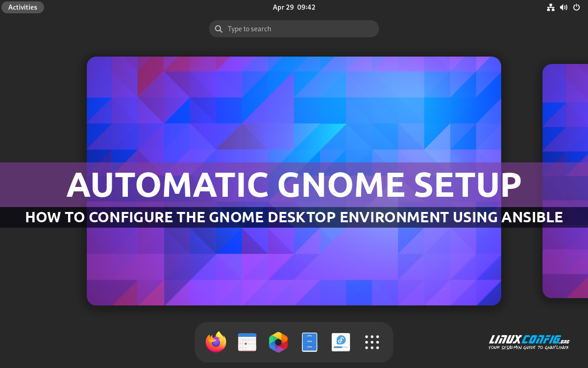
Task: Select the current workspace thumbnail
Action: [294, 181]
